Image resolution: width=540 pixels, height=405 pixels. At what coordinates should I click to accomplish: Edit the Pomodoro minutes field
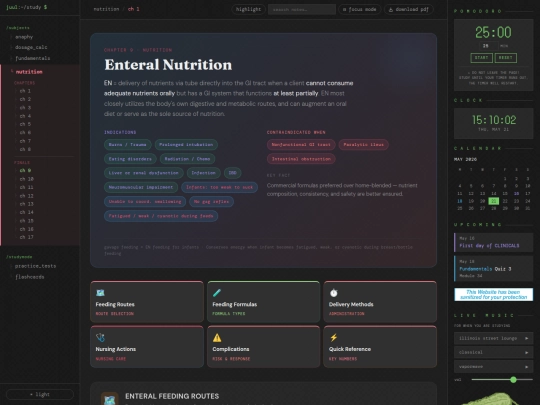[x=488, y=46]
